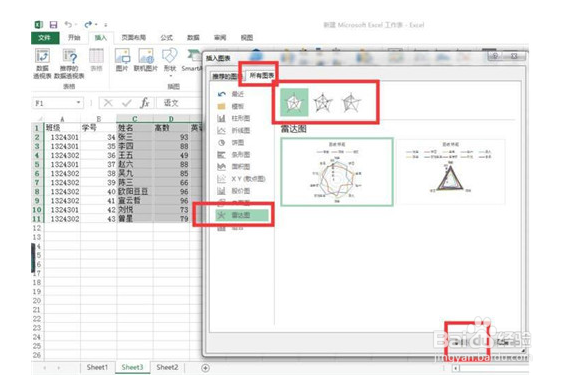Select 雷达图 Radar chart category

[242, 215]
